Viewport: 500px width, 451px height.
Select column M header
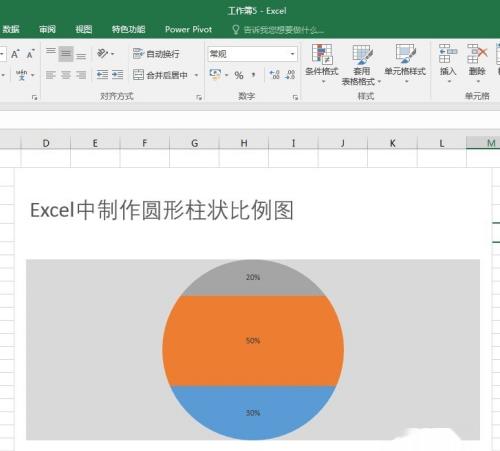(483, 143)
